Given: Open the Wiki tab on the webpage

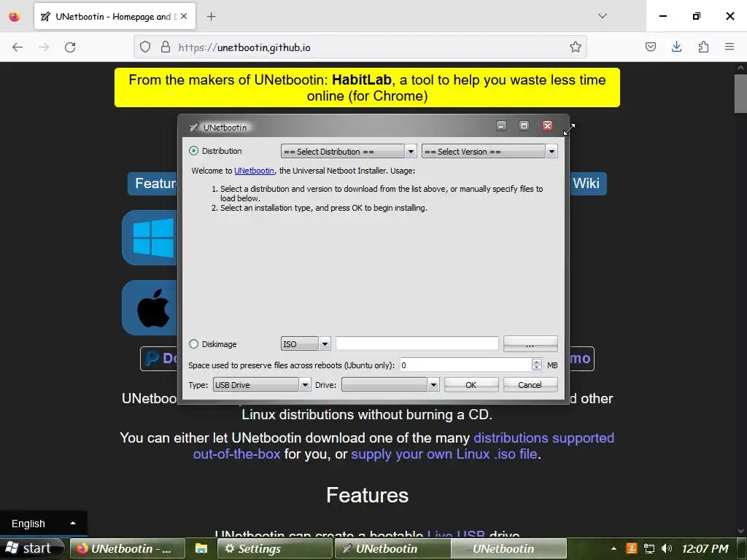Looking at the screenshot, I should click(x=586, y=183).
